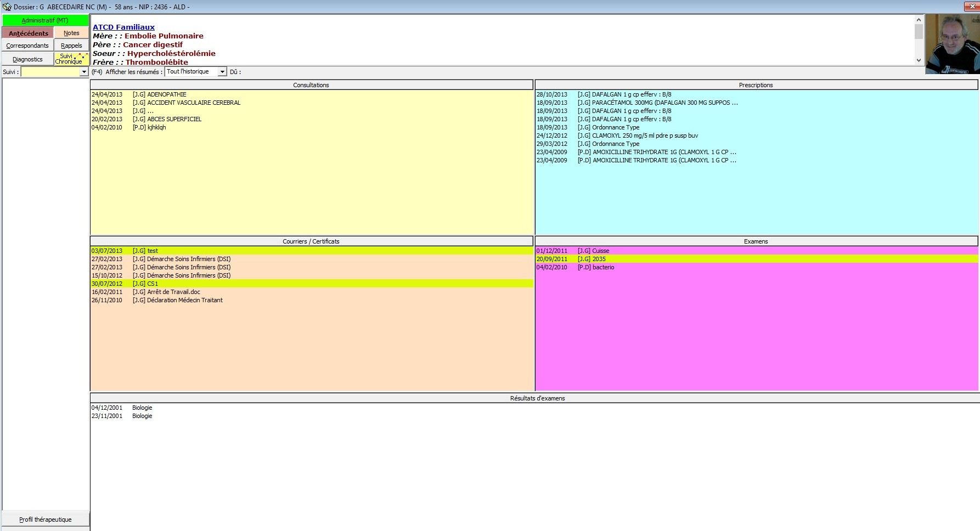Open the Rappels button

[x=71, y=46]
